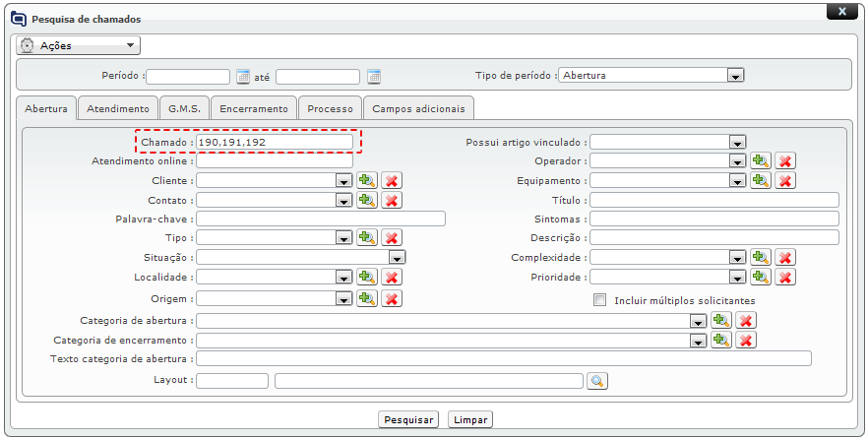Click the Sintomas input field
The image size is (868, 439).
click(714, 219)
